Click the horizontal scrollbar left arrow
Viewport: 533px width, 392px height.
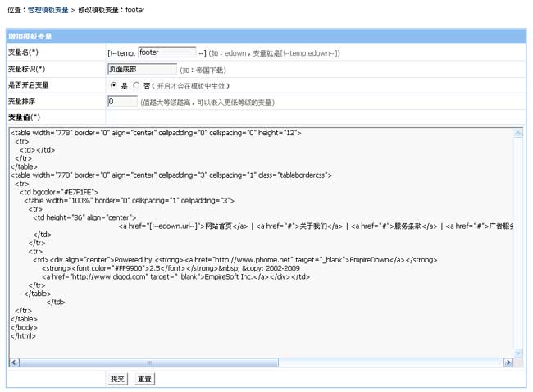14,362
